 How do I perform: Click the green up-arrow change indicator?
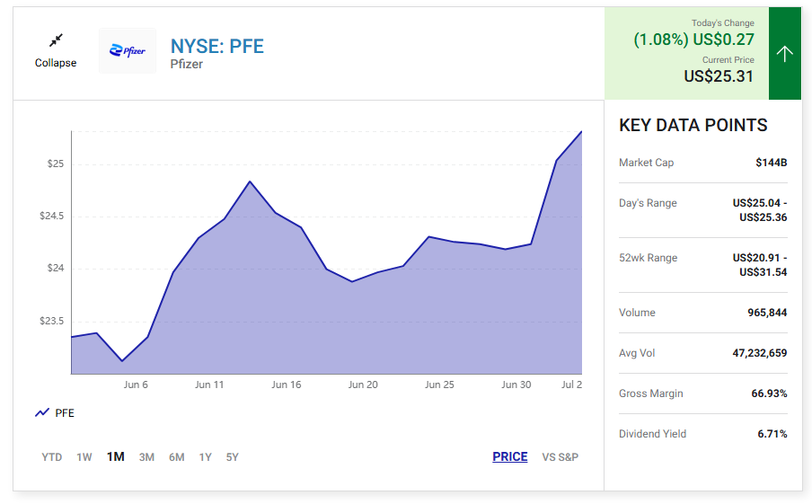[x=784, y=53]
